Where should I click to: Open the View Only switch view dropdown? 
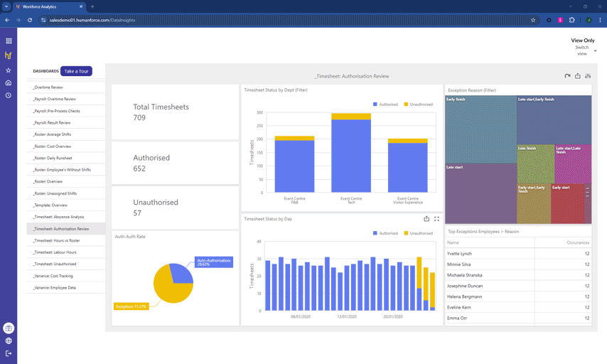click(x=595, y=50)
